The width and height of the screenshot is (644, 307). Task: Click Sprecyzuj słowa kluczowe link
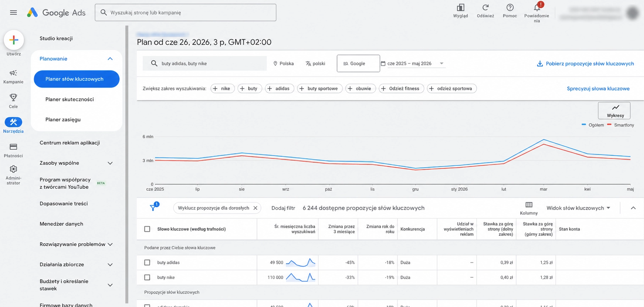coord(598,89)
